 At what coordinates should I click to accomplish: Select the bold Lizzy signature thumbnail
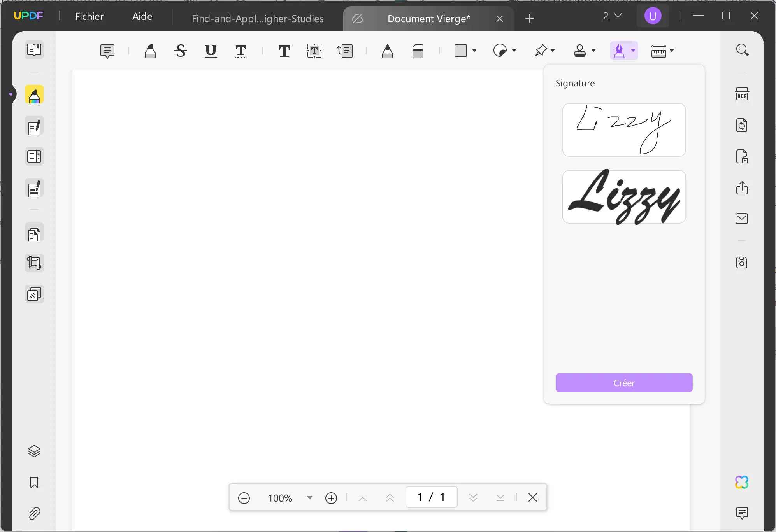[x=624, y=197]
